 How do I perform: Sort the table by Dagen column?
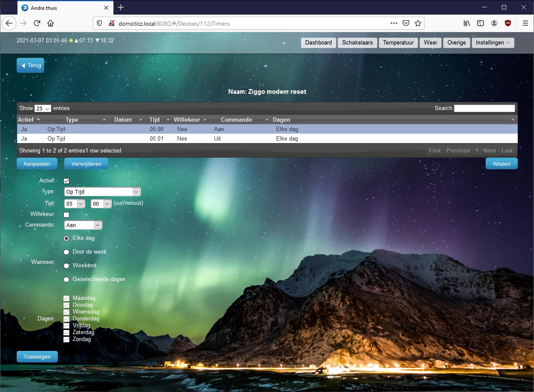tap(394, 120)
